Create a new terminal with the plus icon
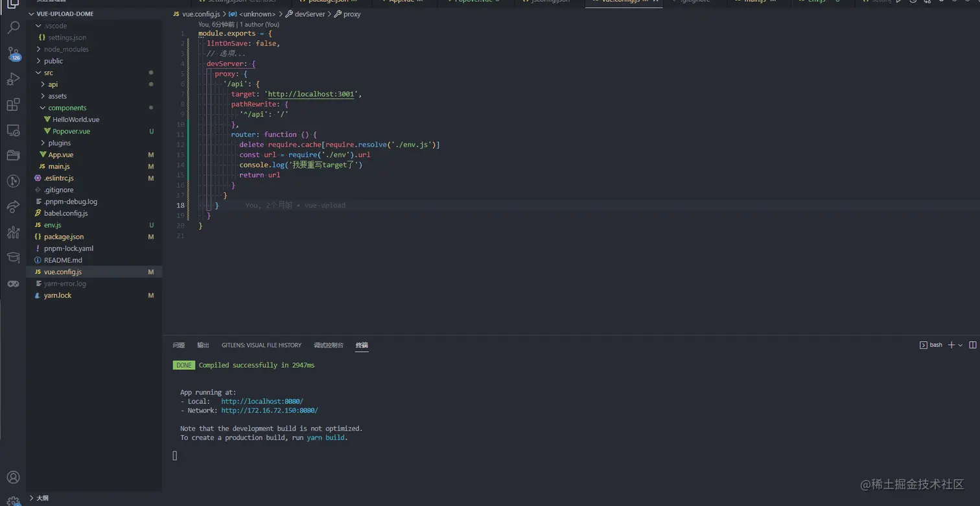This screenshot has height=506, width=980. [x=951, y=345]
